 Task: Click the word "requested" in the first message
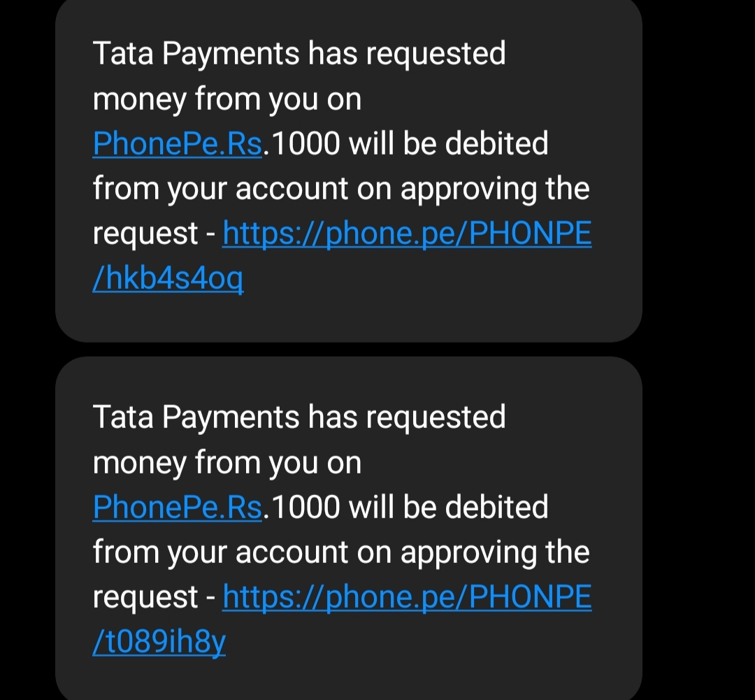(x=435, y=54)
